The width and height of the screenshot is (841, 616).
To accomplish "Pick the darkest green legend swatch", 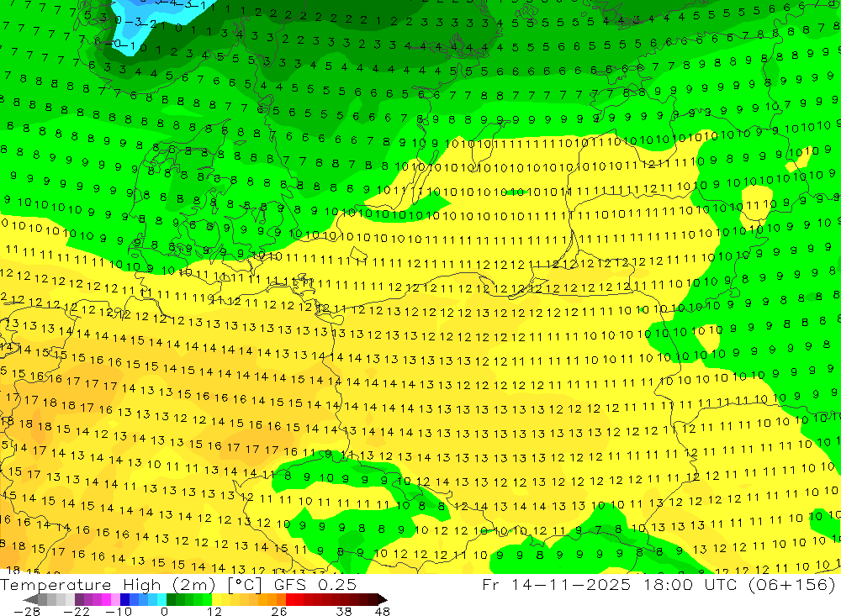I will (x=171, y=599).
